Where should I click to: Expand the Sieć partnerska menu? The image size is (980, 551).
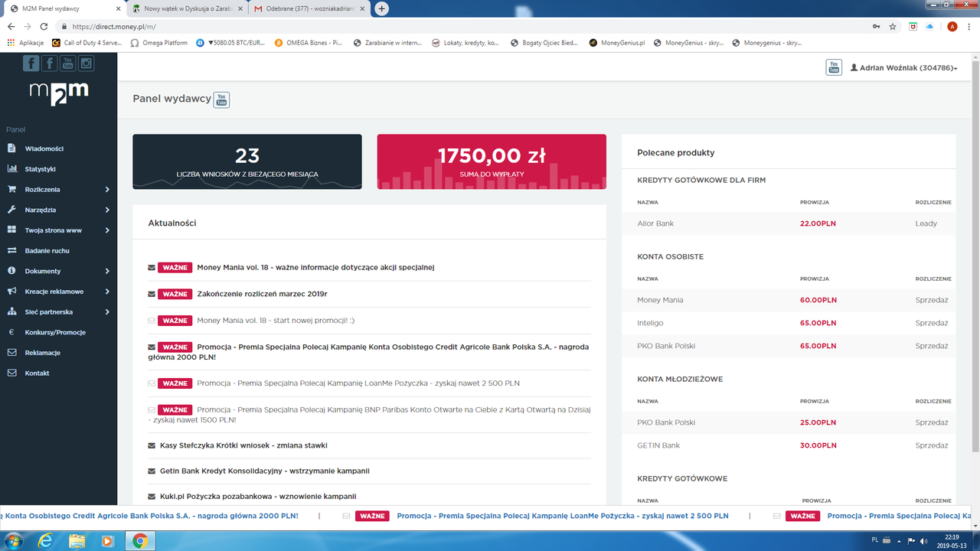click(x=58, y=311)
